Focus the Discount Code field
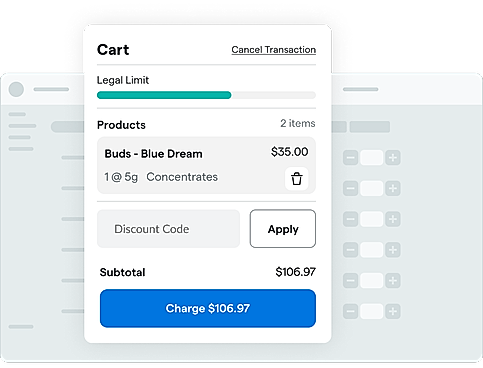 tap(168, 229)
